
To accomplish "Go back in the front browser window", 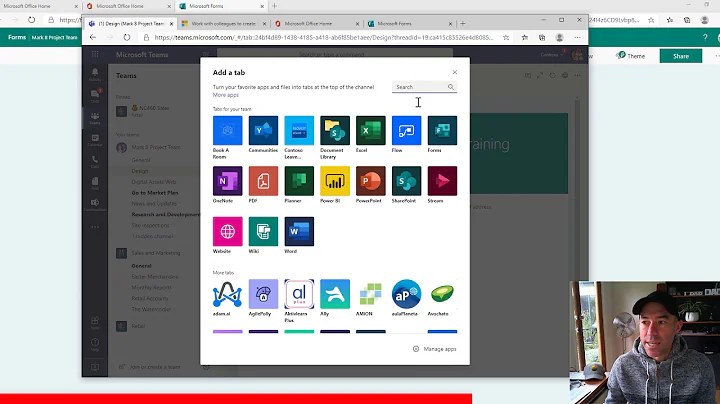I will click(93, 38).
